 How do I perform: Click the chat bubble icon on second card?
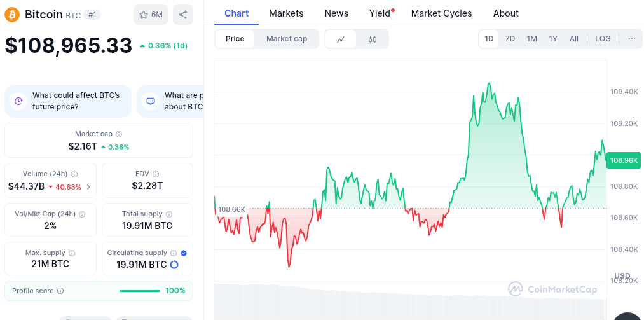151,101
